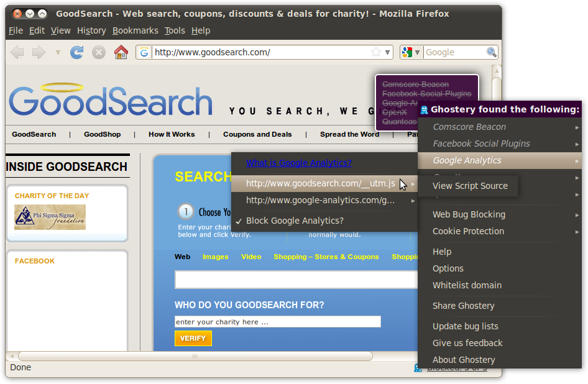Image resolution: width=588 pixels, height=384 pixels.
Task: Open the GoodSearch nav link
Action: (34, 134)
